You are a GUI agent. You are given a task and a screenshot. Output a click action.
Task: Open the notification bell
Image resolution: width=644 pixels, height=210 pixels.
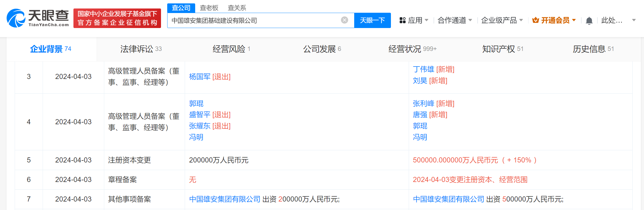point(589,21)
